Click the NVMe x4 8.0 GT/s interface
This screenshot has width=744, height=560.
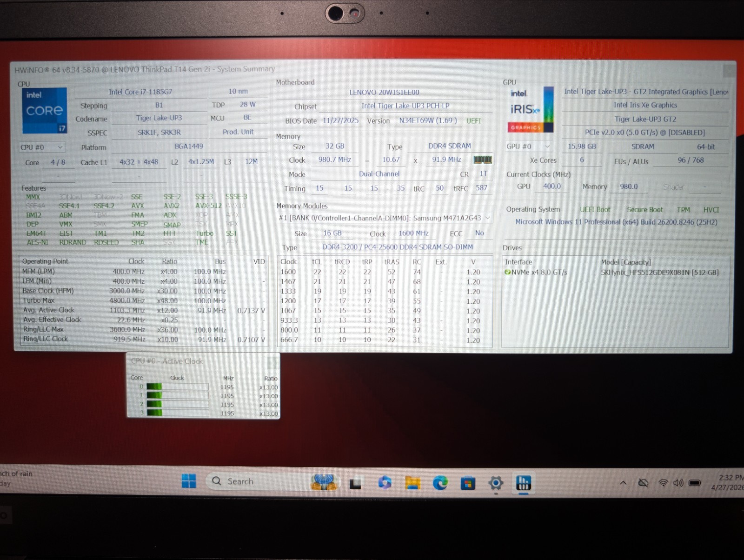(539, 273)
